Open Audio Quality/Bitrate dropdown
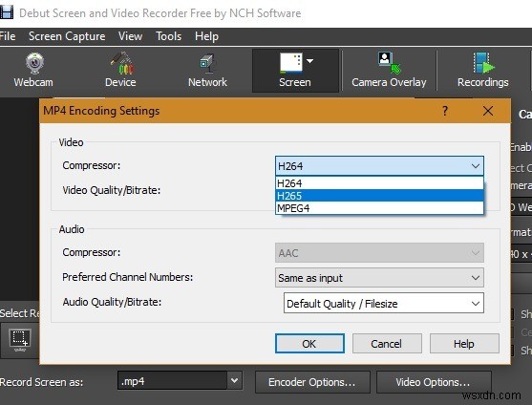This screenshot has width=532, height=405. (x=384, y=303)
